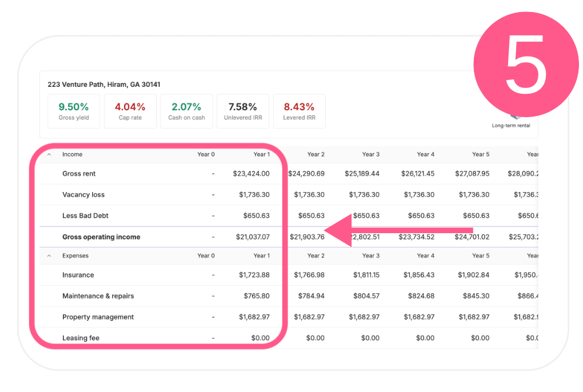
Task: Select Gross operating income value $23,734.52
Action: click(x=417, y=237)
